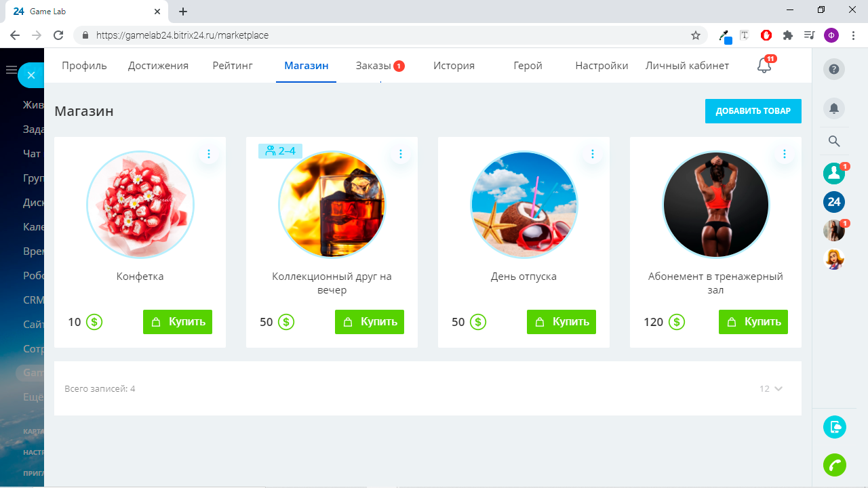Bookmark this page with the star icon
The height and width of the screenshot is (488, 868).
pos(696,35)
